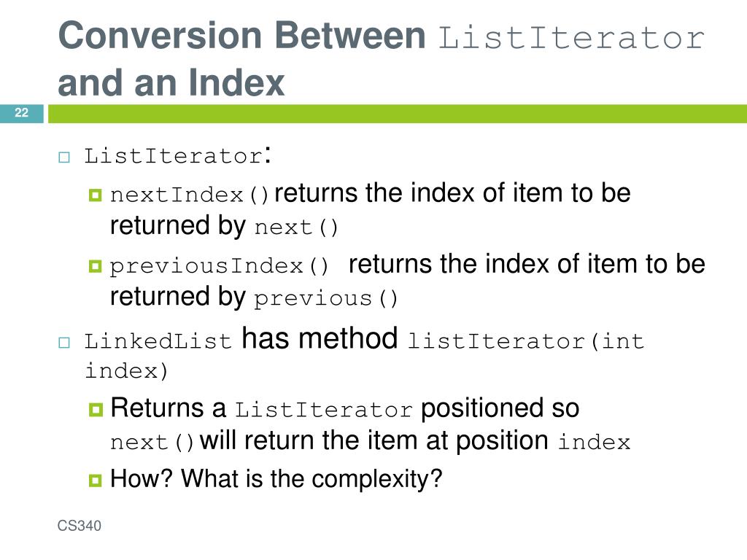Click the 'listIterator(int' method text
747x560 pixels.
point(525,341)
